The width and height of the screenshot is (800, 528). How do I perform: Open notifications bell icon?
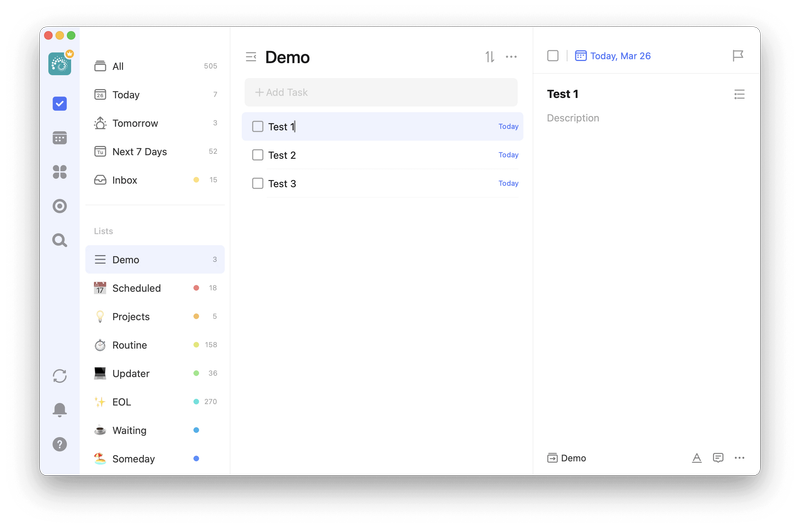[x=60, y=410]
